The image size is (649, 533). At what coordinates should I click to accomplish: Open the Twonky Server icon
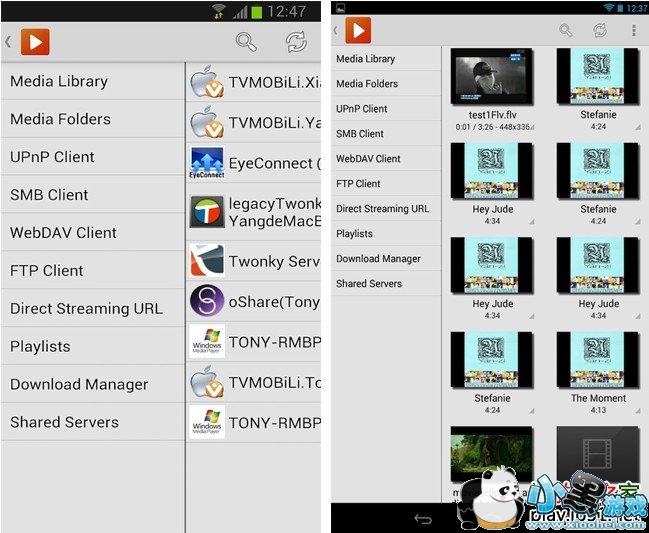point(207,261)
